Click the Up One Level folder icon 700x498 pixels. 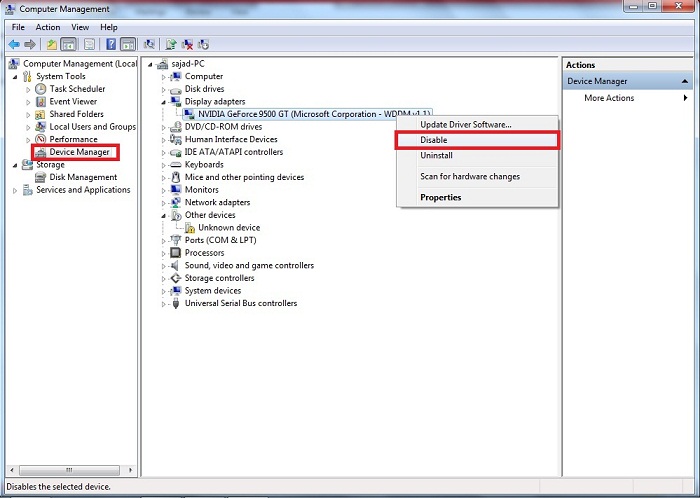click(x=52, y=44)
